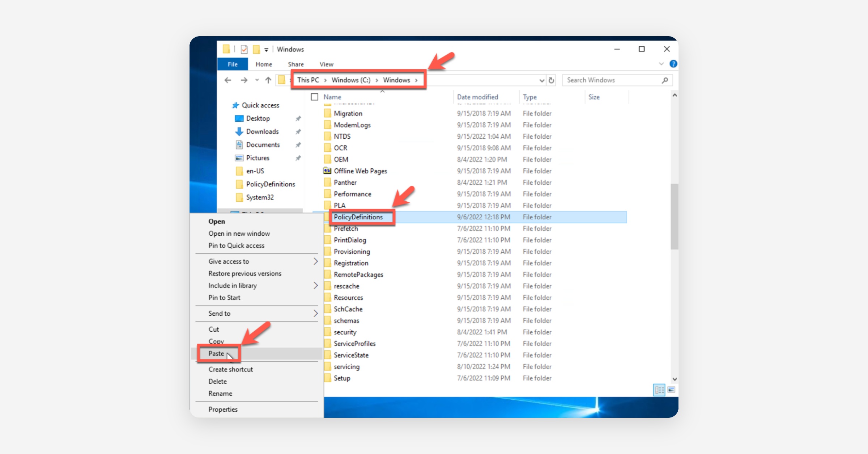Click the Refresh button in address bar
The width and height of the screenshot is (868, 454).
click(x=551, y=80)
